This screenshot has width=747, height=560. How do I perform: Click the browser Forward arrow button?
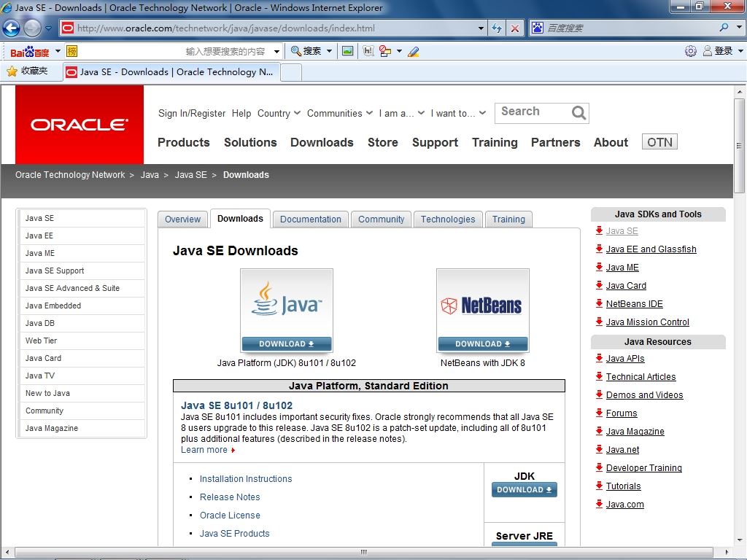click(x=32, y=28)
